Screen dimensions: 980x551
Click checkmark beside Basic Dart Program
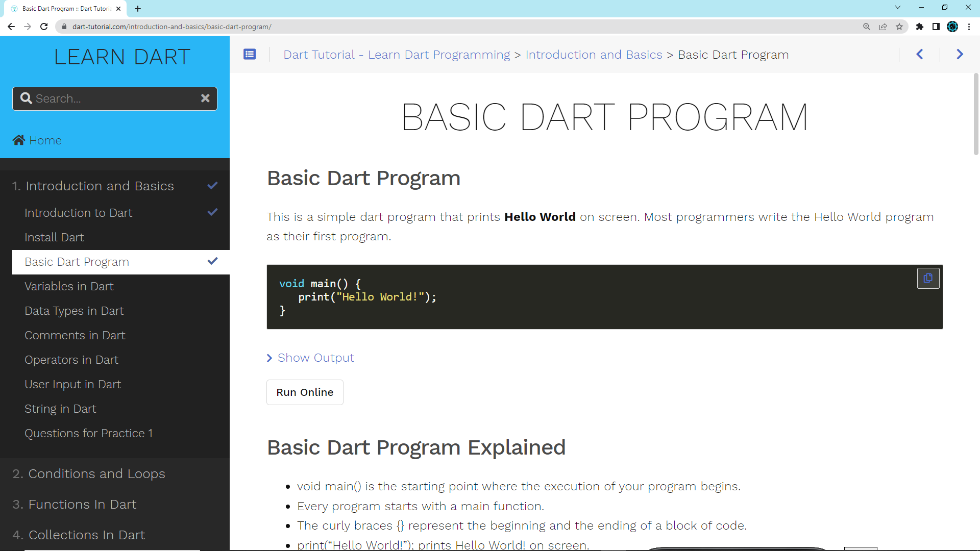pyautogui.click(x=213, y=261)
